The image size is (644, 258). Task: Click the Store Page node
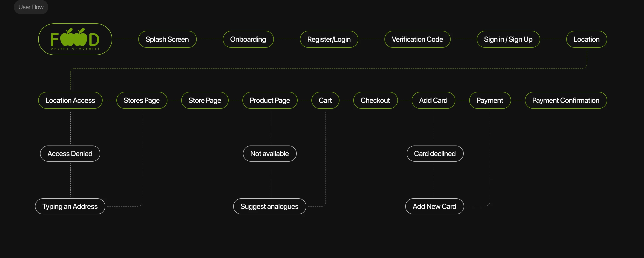[x=205, y=100]
